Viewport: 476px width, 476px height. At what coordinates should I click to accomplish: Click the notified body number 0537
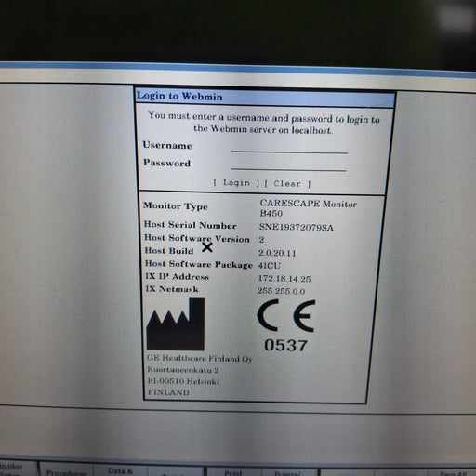coord(285,345)
